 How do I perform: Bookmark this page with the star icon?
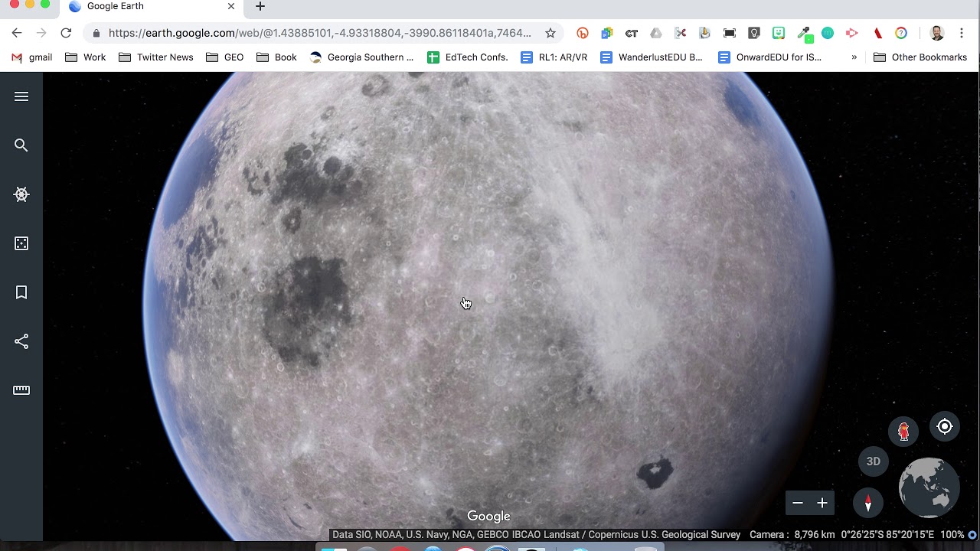pyautogui.click(x=550, y=33)
